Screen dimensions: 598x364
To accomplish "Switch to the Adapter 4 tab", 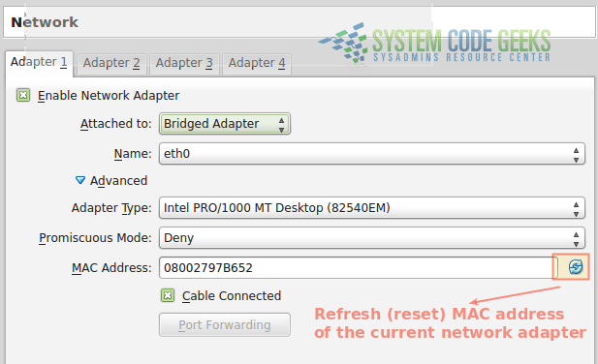I will tap(257, 63).
